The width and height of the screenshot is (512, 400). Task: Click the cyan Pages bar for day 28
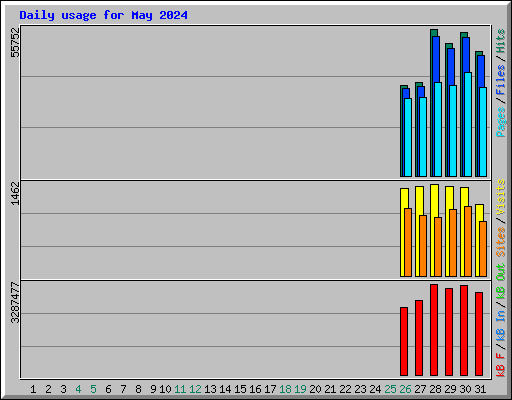(438, 129)
